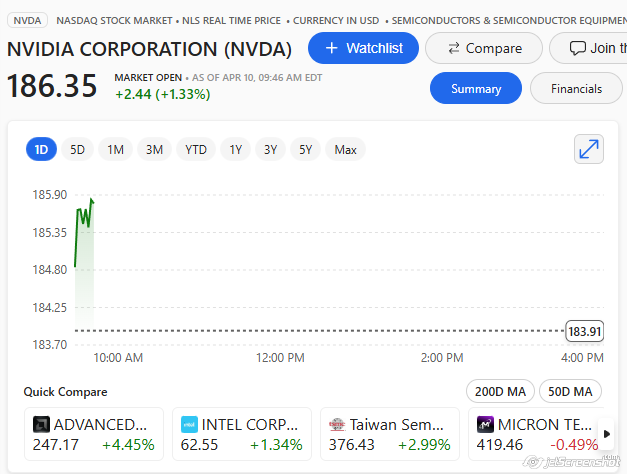
Task: Click the 183.91 previous close marker
Action: (x=585, y=331)
